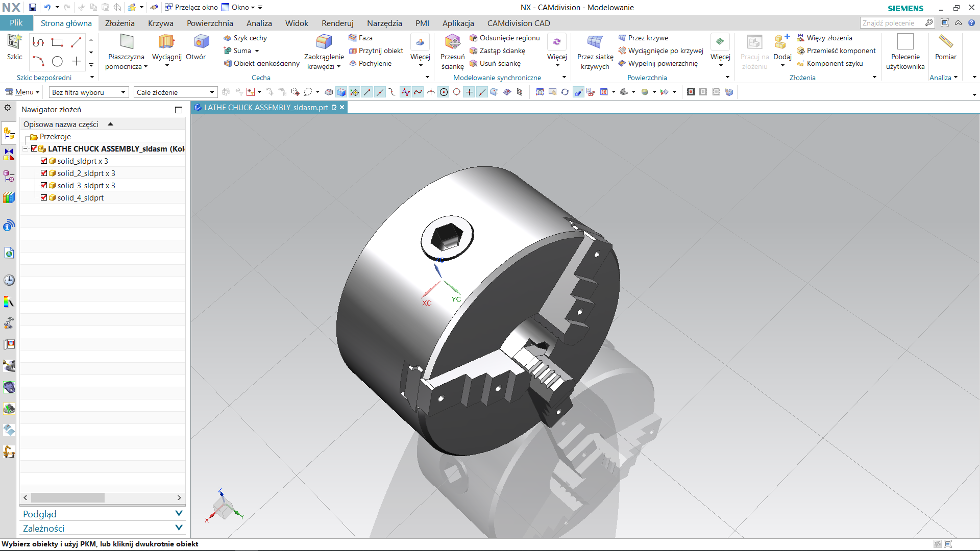Click Więzy złożenia button
The image size is (980, 551).
(x=824, y=38)
